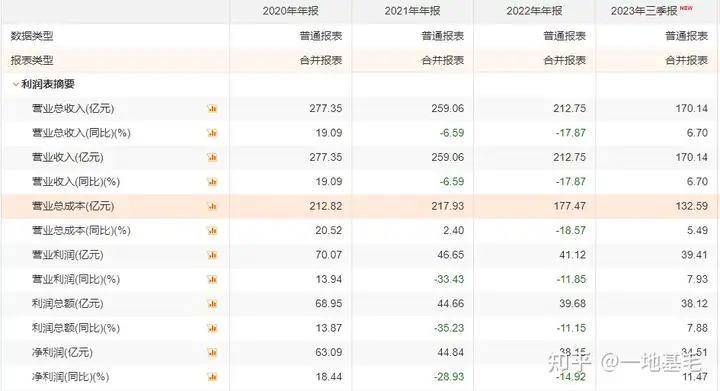Image resolution: width=720 pixels, height=391 pixels.
Task: Click 营业利润 value 70.07
Action: click(x=329, y=255)
